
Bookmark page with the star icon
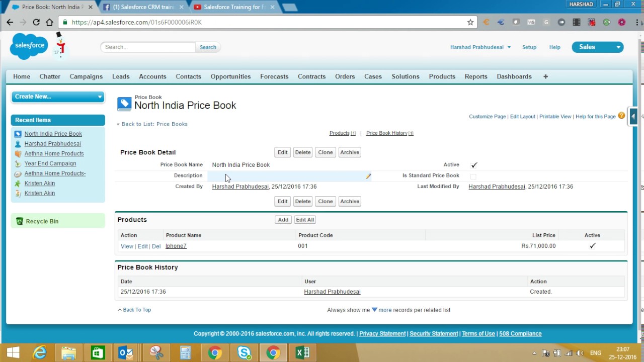click(x=470, y=22)
